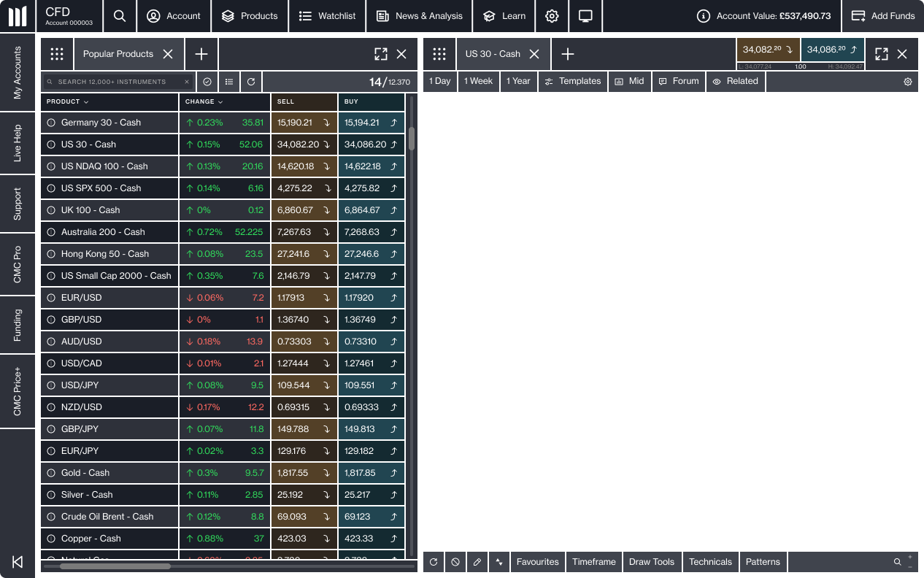This screenshot has height=578, width=924.
Task: Sort by PRODUCT column dropdown
Action: [67, 102]
